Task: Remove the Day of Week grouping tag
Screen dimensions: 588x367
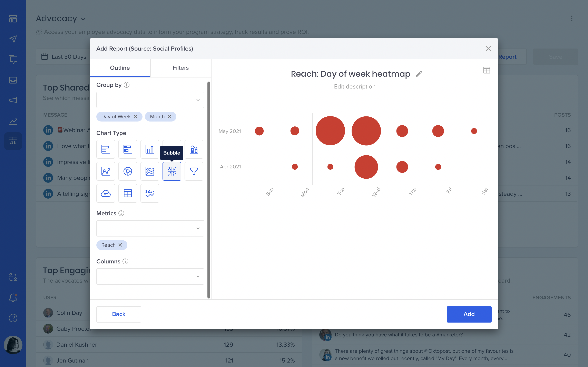Action: 136,116
